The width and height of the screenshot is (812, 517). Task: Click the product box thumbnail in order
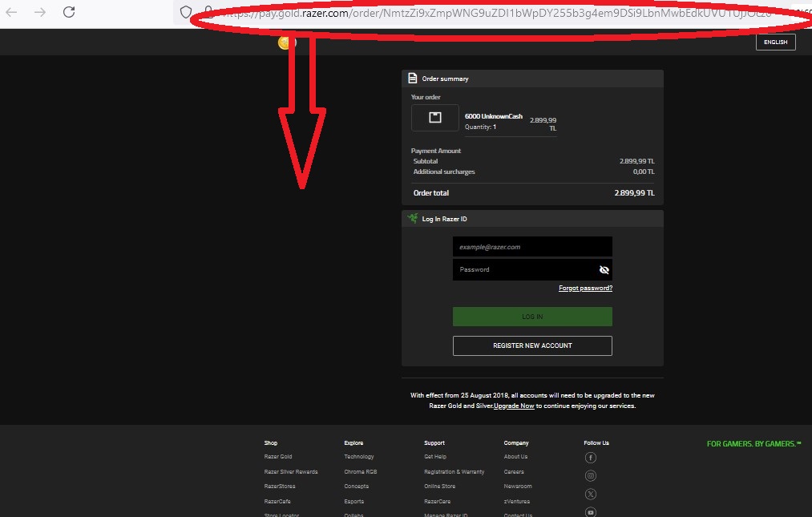[435, 118]
